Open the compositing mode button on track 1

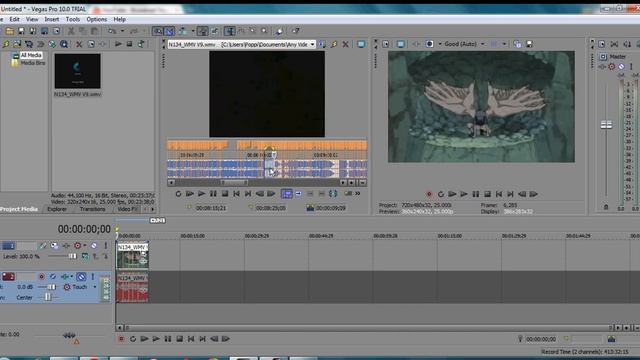85,256
